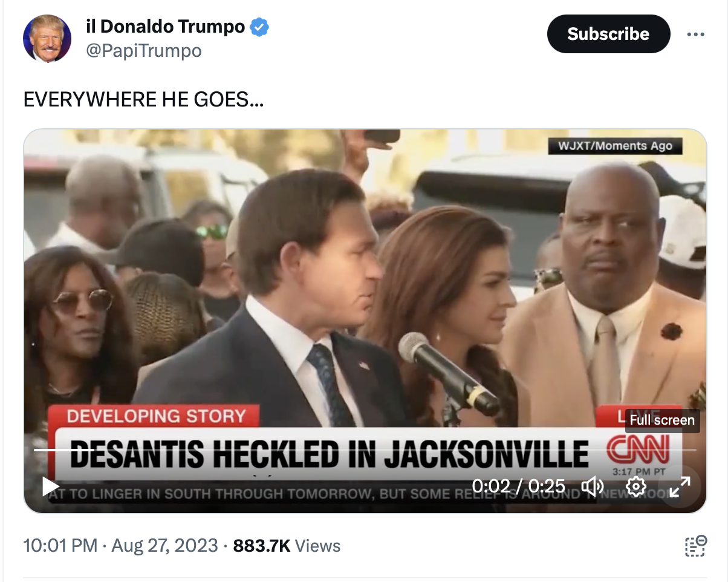Seek along the video progress bar
The width and height of the screenshot is (728, 582).
click(x=365, y=450)
